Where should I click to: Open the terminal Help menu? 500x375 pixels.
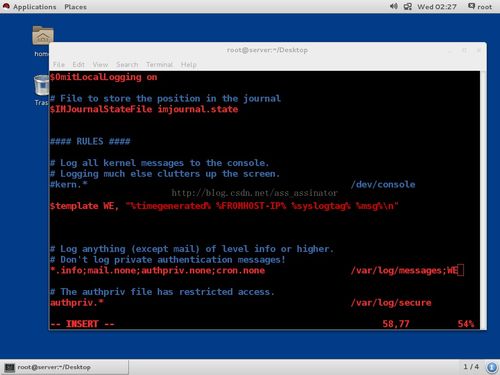[189, 64]
